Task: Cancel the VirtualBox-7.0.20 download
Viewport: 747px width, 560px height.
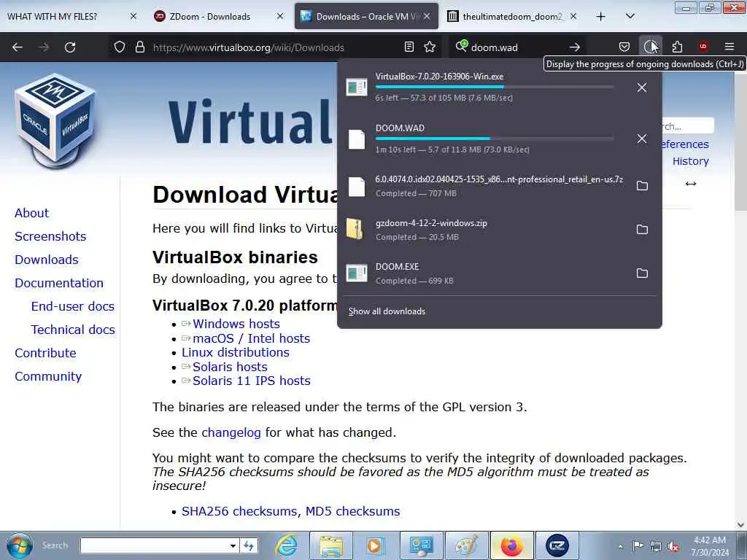Action: click(x=642, y=87)
